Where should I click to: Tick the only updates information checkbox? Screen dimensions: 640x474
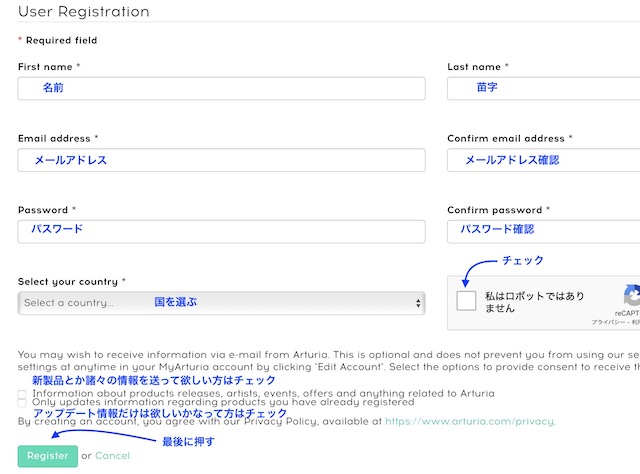pos(23,403)
